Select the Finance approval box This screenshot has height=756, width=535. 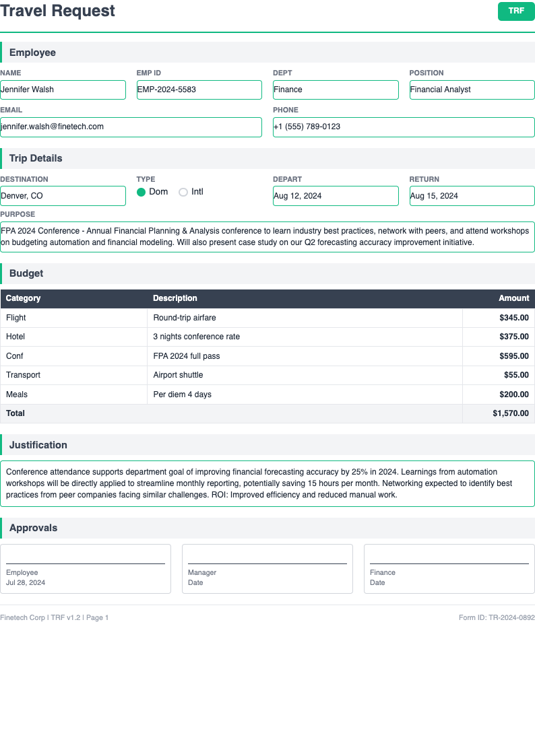click(x=449, y=569)
